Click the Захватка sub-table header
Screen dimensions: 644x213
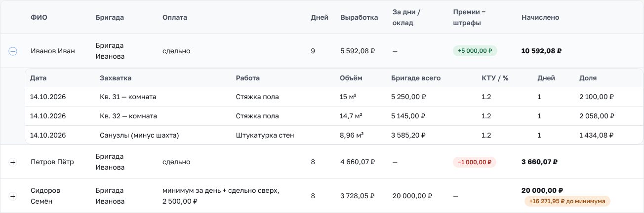click(116, 78)
